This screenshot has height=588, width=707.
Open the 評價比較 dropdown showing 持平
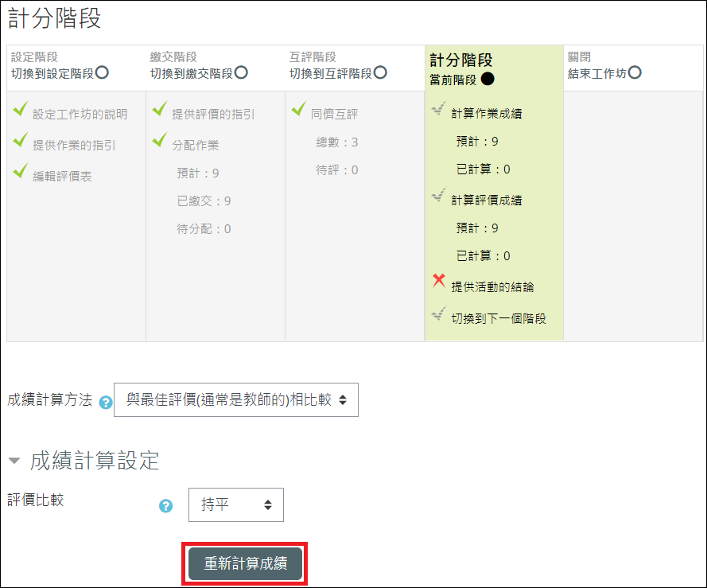[x=236, y=504]
